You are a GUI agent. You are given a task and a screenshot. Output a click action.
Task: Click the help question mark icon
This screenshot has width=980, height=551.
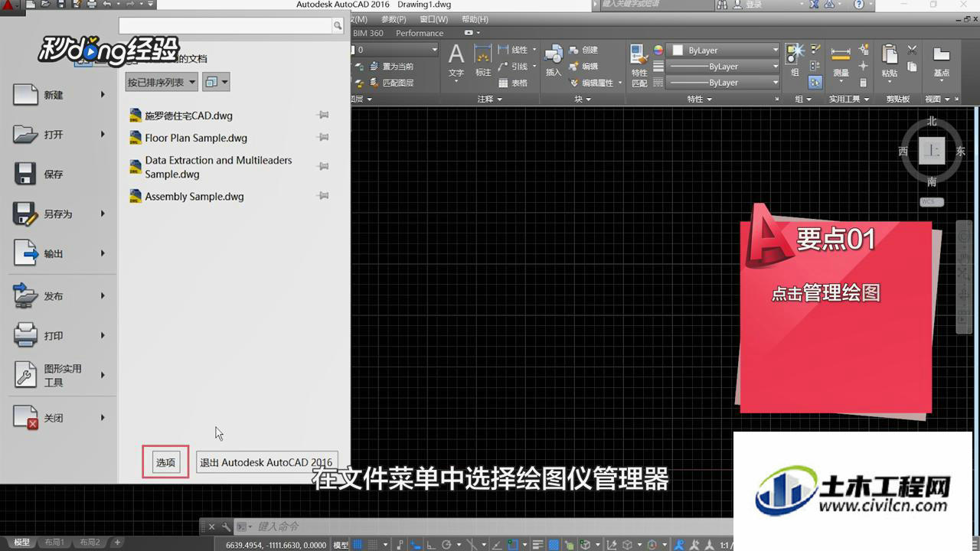click(859, 5)
